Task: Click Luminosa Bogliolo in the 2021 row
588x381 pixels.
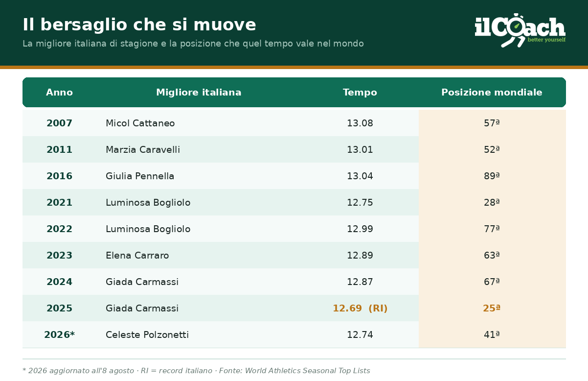Action: click(x=148, y=203)
